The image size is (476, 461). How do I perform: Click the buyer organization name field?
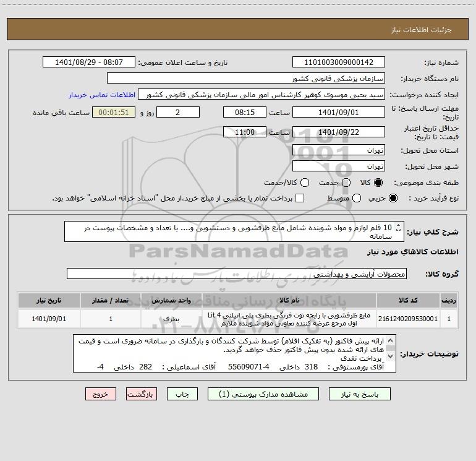tap(246, 79)
